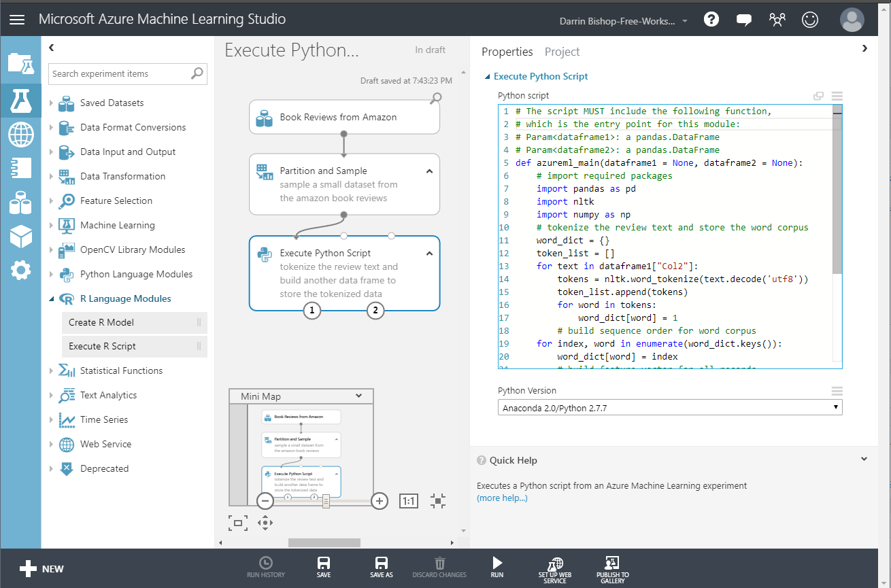Fit experiment graph using fit-to-screen icon

click(437, 500)
